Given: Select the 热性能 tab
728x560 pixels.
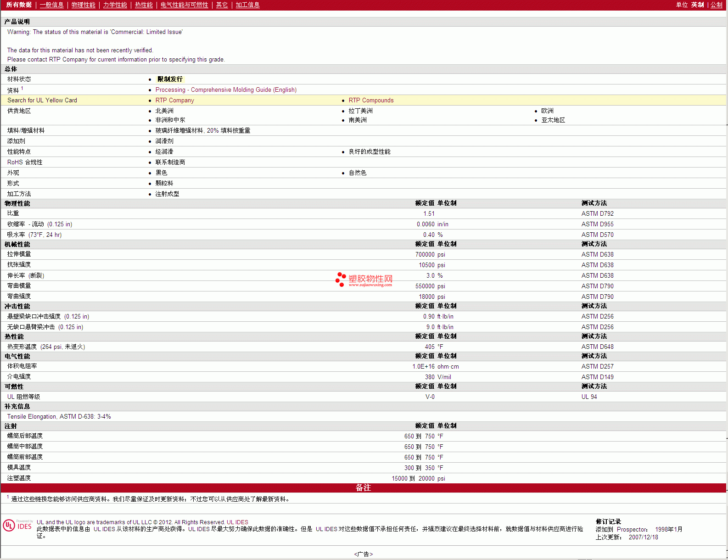Looking at the screenshot, I should [144, 5].
